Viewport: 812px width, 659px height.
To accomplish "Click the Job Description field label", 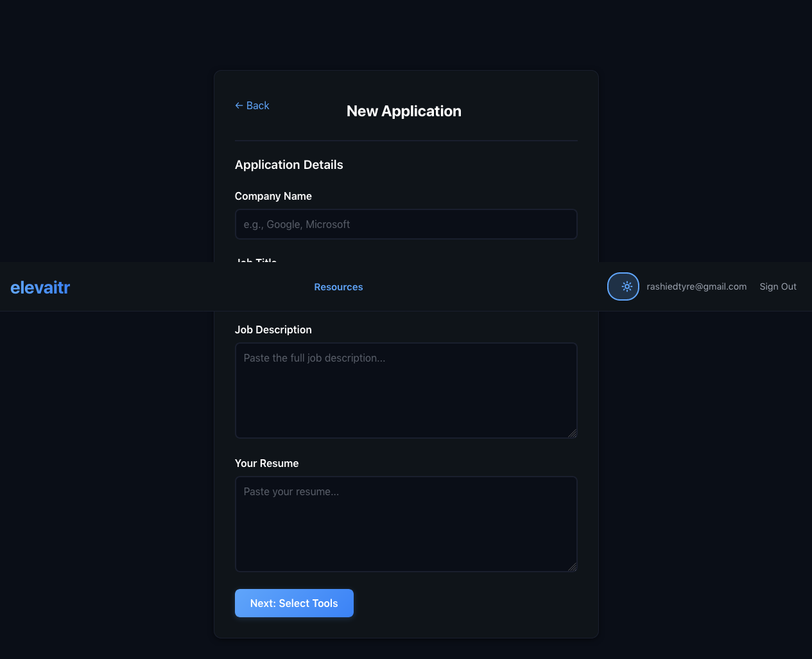I will point(273,329).
